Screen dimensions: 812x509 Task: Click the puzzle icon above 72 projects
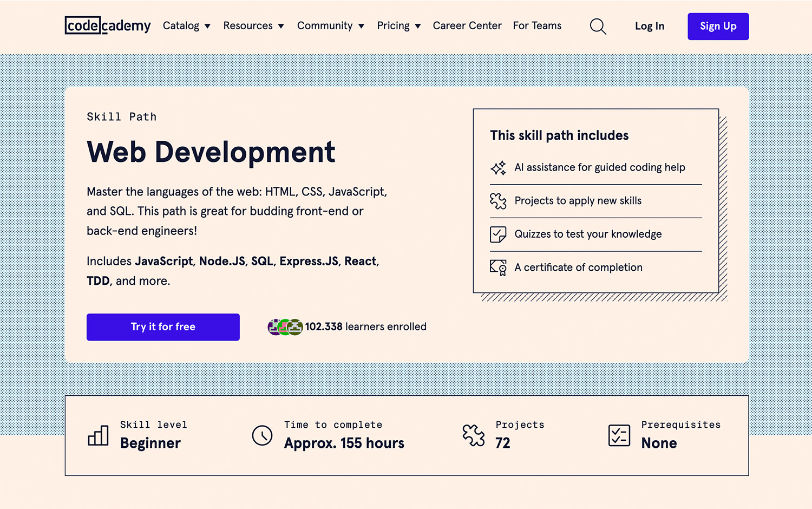pyautogui.click(x=474, y=435)
